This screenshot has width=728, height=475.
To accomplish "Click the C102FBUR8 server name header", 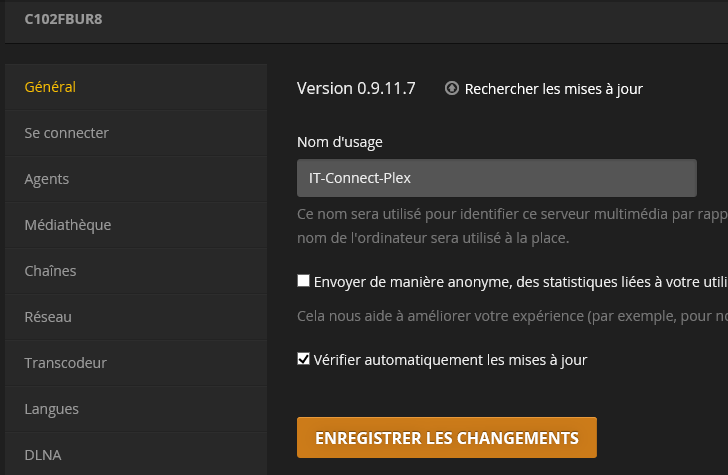I will (x=65, y=18).
